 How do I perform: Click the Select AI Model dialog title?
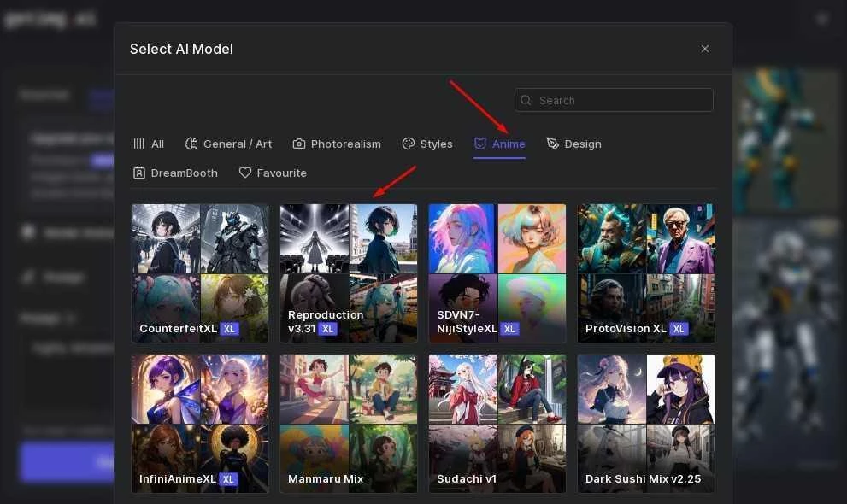[181, 49]
